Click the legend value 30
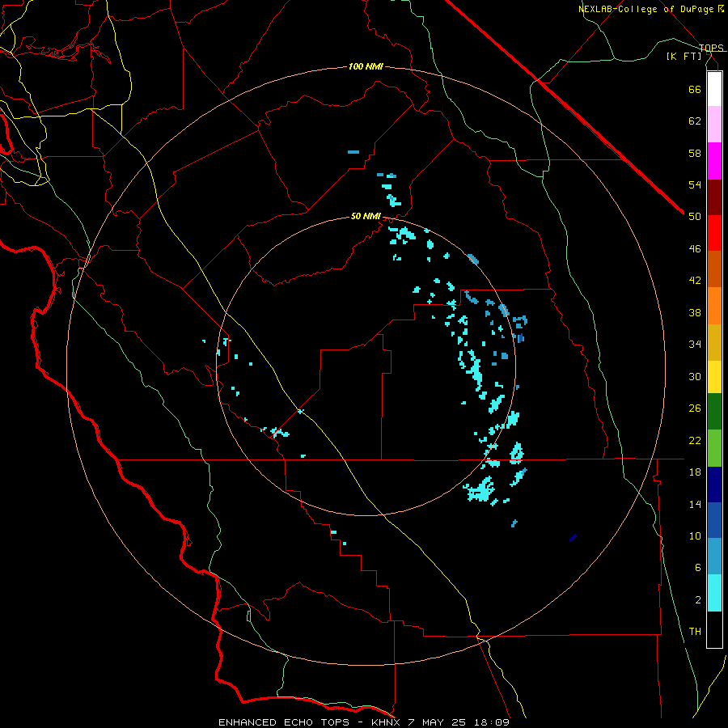Screen dimensions: 728x728 pyautogui.click(x=695, y=376)
